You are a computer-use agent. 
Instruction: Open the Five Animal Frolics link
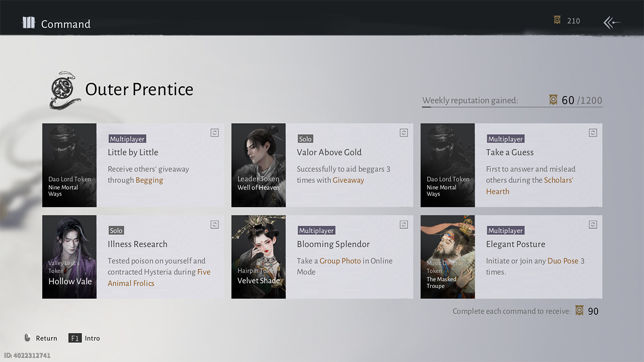204,272
